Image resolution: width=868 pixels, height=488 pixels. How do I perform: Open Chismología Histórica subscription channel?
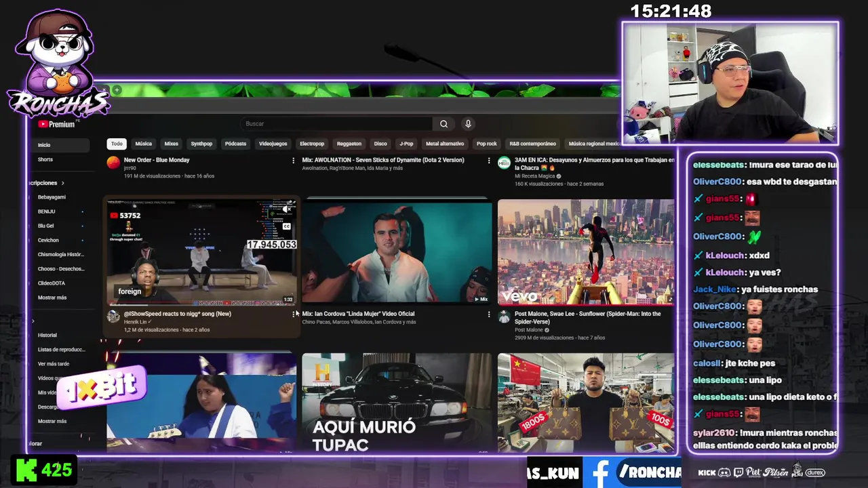60,254
